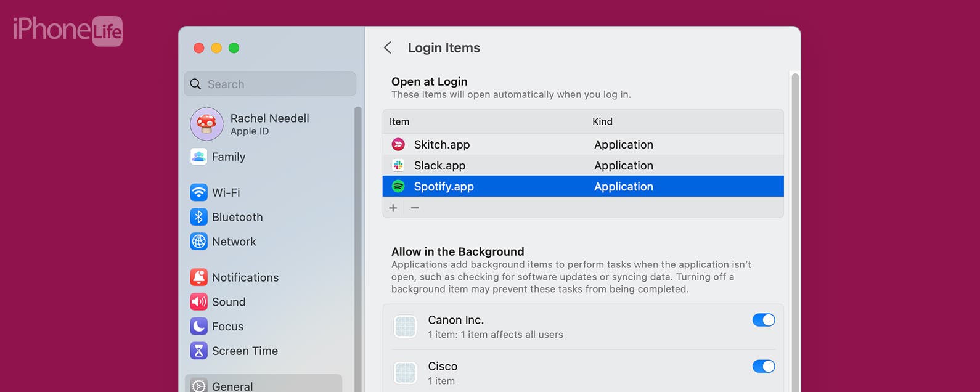Click the Search field in the sidebar
The height and width of the screenshot is (392, 980).
point(270,84)
